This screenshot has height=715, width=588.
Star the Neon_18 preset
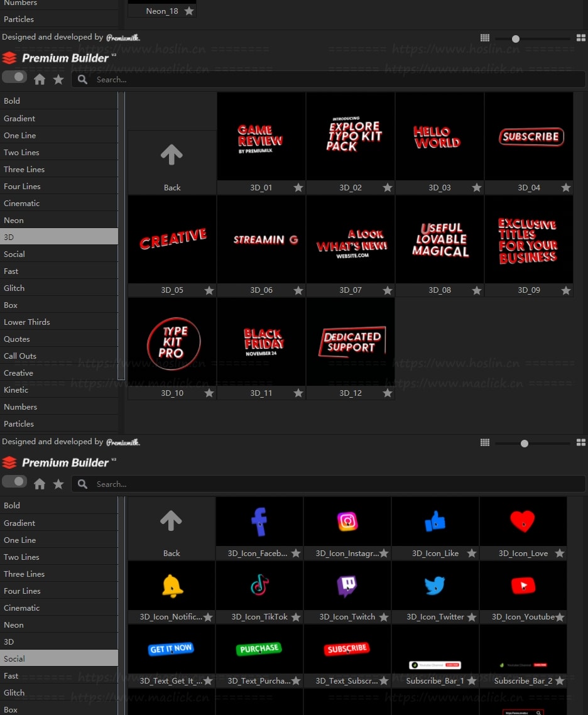(188, 11)
